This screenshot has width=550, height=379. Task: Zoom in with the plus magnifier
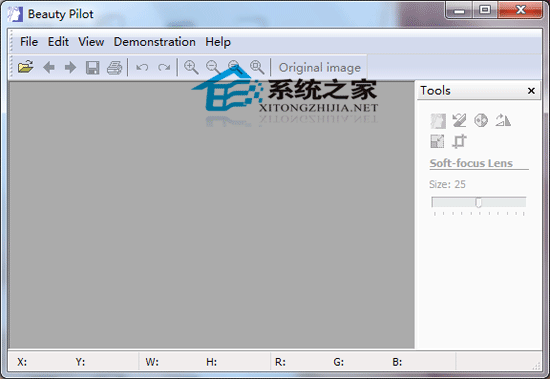[191, 67]
